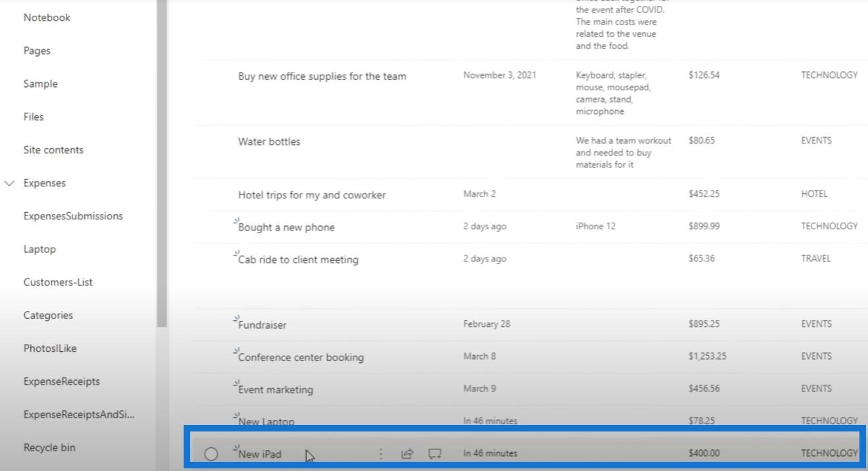Screen dimensions: 868x471
Task: Open ExpensesSubmissions list
Action: pos(73,216)
